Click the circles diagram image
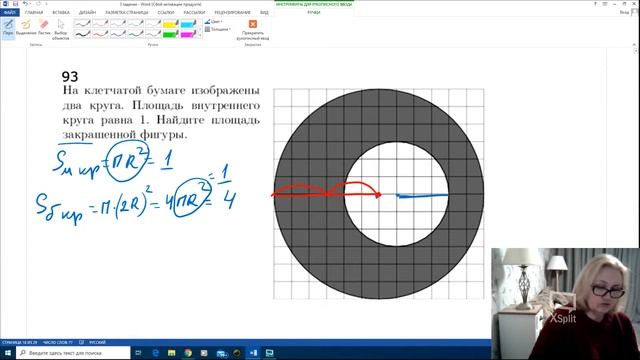This screenshot has width=640, height=360. click(x=379, y=194)
